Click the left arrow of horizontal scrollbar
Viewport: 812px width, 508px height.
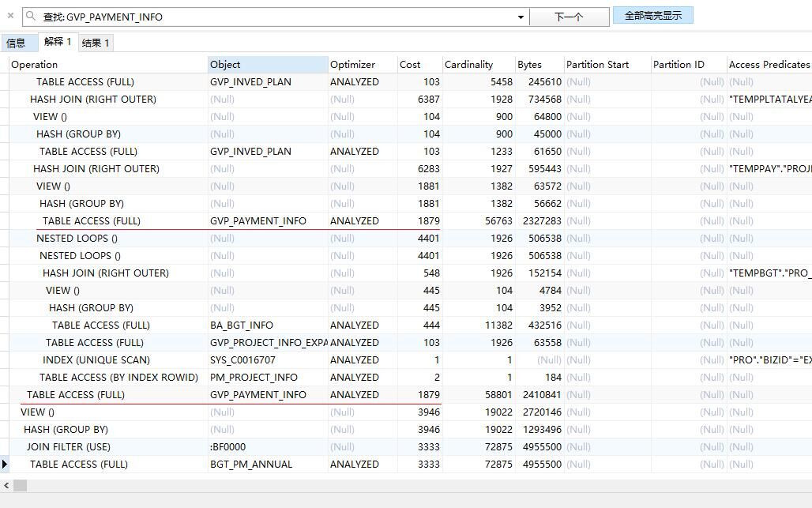pos(6,485)
